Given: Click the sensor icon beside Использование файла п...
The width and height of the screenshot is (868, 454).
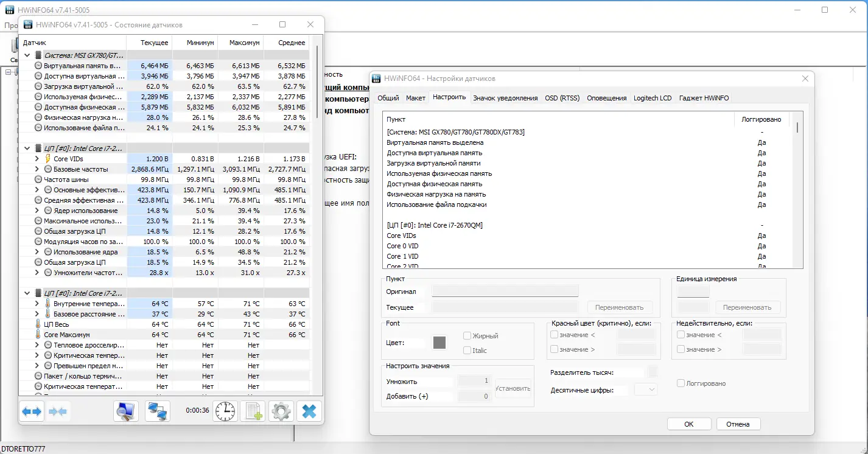Looking at the screenshot, I should pos(38,128).
